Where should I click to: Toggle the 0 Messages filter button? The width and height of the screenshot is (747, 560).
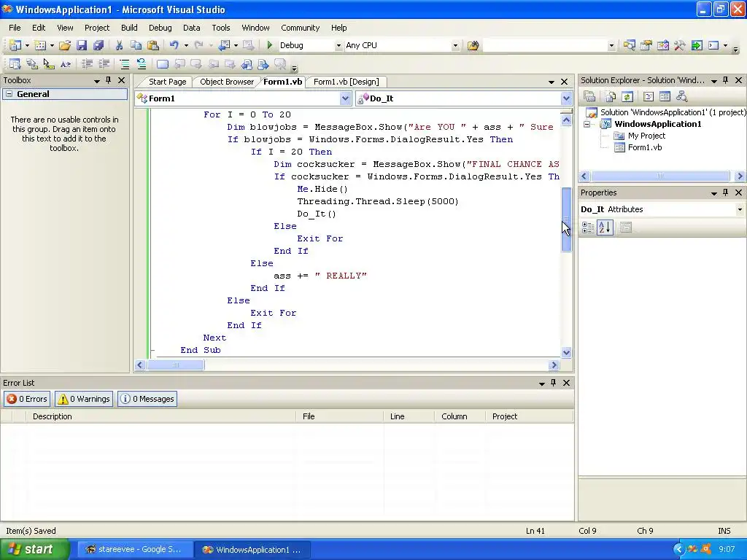coord(147,399)
